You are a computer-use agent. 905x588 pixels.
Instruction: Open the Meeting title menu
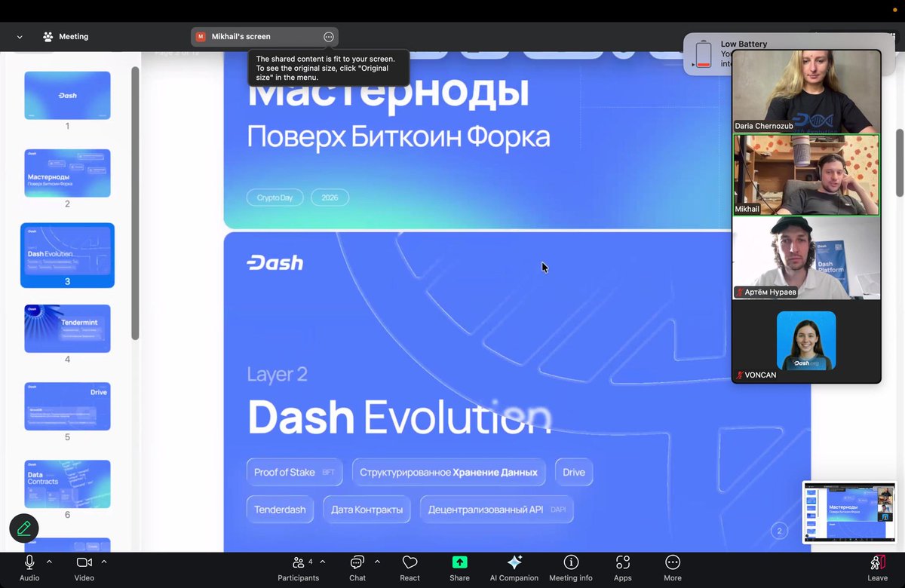click(66, 36)
